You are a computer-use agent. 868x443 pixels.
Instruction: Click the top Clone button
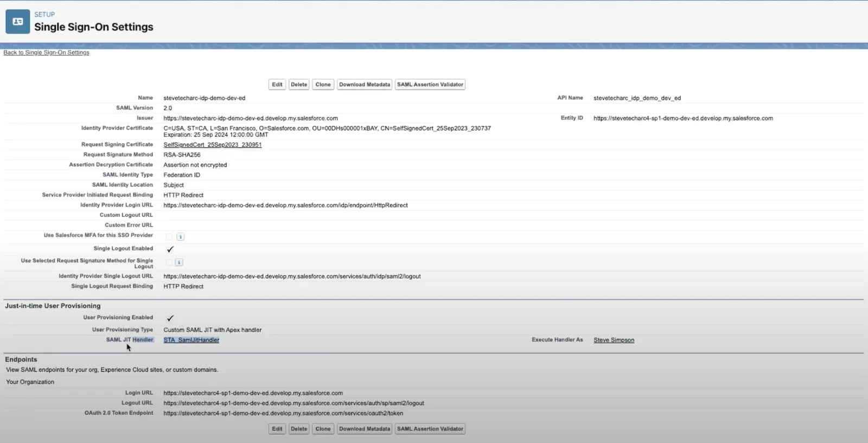click(x=323, y=85)
